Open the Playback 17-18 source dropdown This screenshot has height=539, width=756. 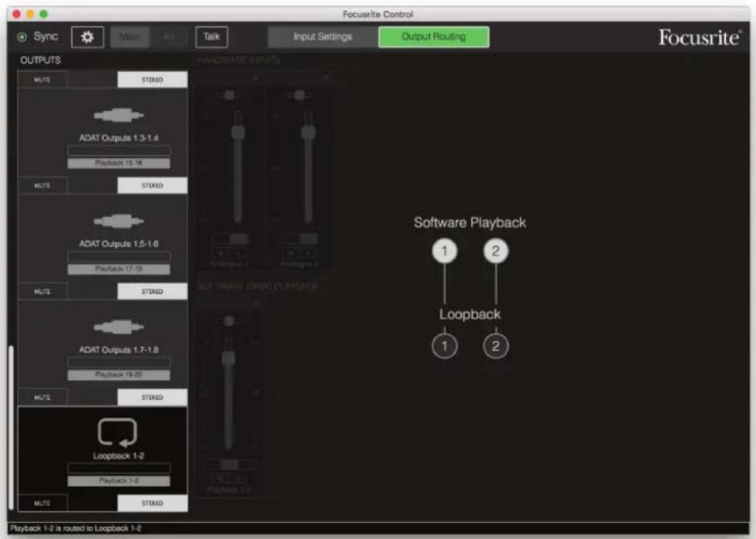point(119,269)
